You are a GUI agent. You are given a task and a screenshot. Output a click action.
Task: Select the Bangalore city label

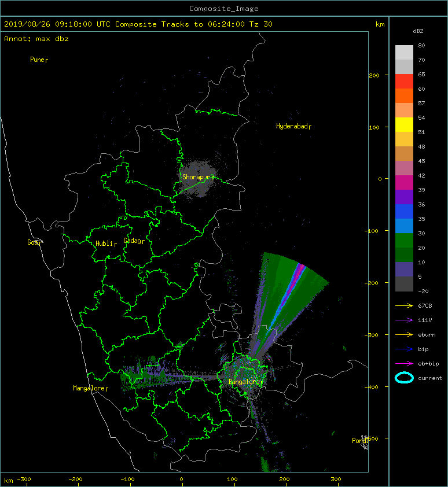click(x=245, y=382)
